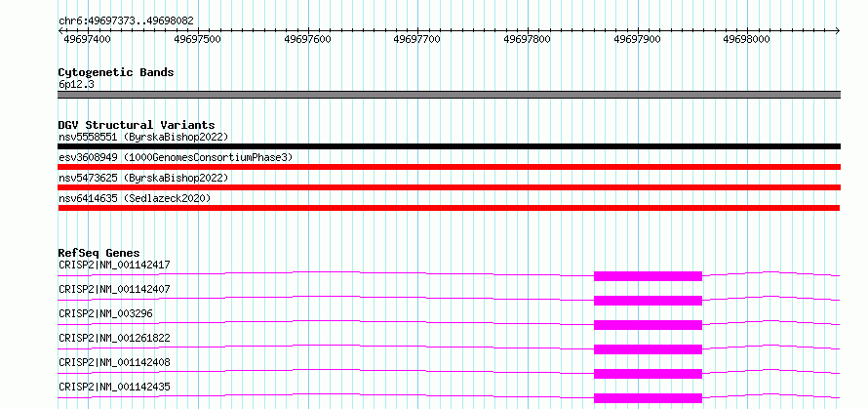868x409 pixels.
Task: Select the exon block of NM_001142408
Action: [x=649, y=374]
